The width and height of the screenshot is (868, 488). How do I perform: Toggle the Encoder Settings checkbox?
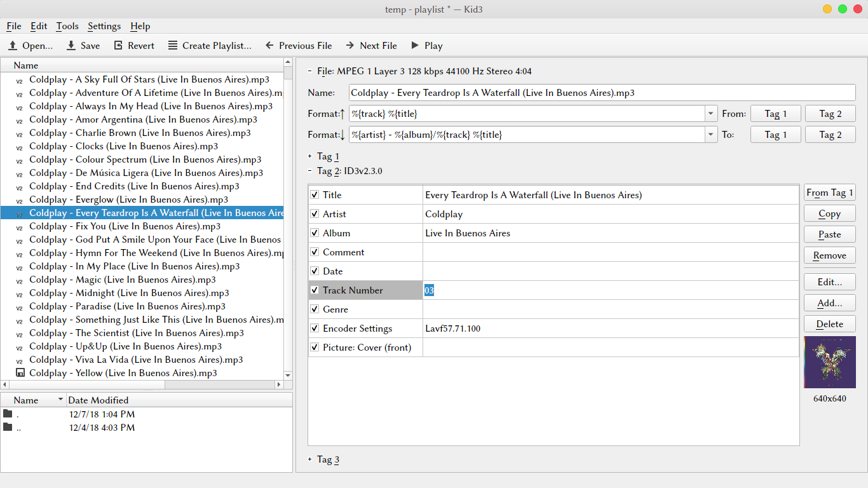[315, 329]
